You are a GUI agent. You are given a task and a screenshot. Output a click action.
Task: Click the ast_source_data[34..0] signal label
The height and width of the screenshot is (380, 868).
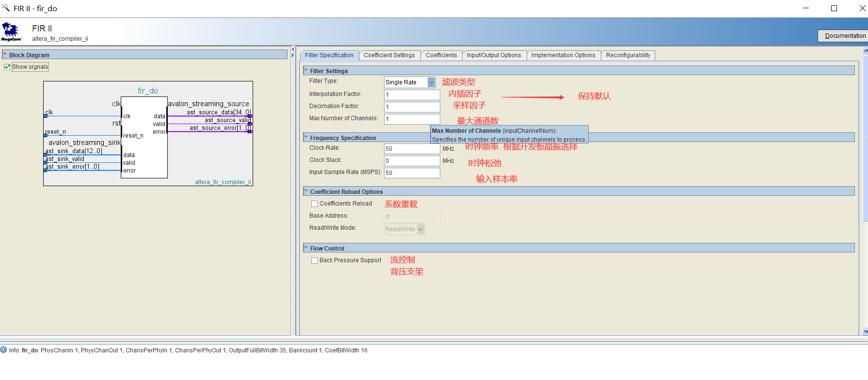pyautogui.click(x=219, y=112)
